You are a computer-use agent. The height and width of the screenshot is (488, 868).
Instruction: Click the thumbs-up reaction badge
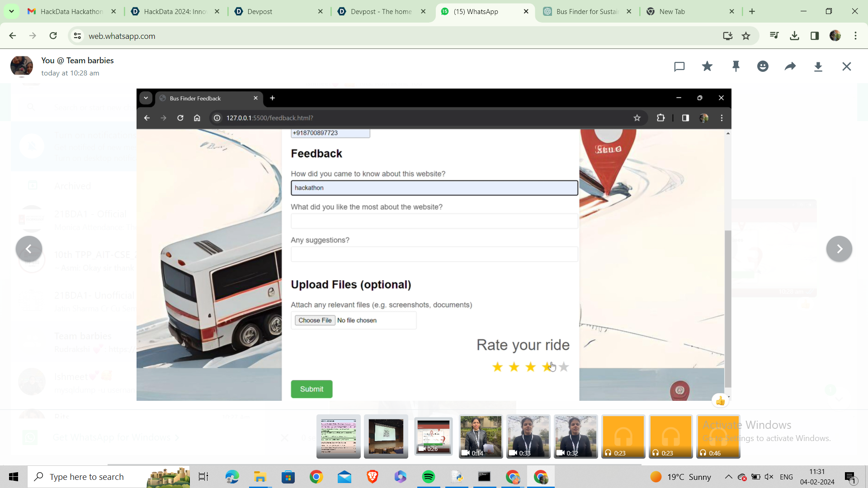tap(720, 401)
